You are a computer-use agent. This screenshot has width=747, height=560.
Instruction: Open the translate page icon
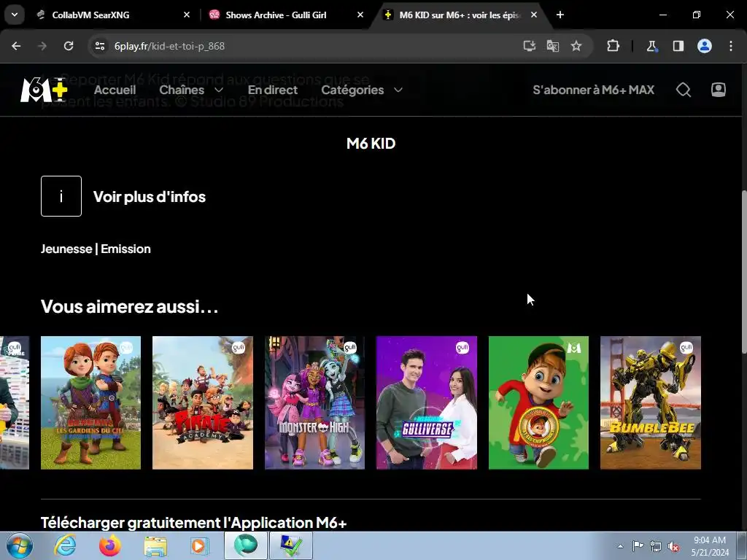pyautogui.click(x=553, y=46)
